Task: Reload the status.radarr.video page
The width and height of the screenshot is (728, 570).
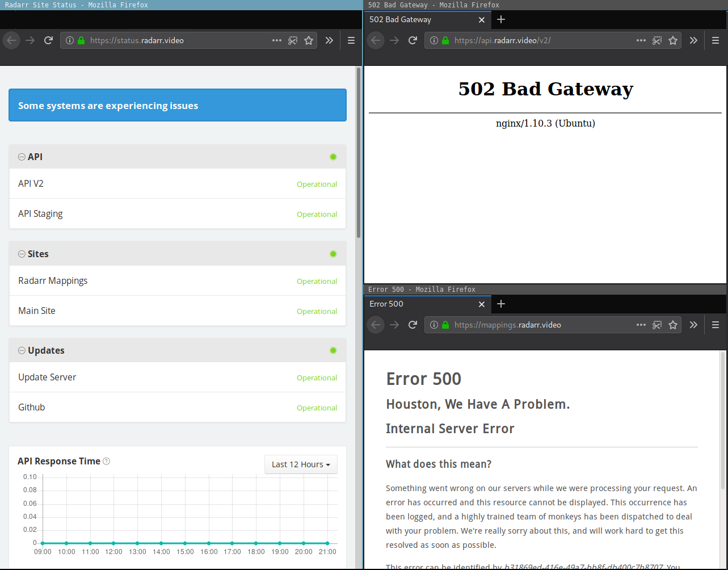Action: 48,40
